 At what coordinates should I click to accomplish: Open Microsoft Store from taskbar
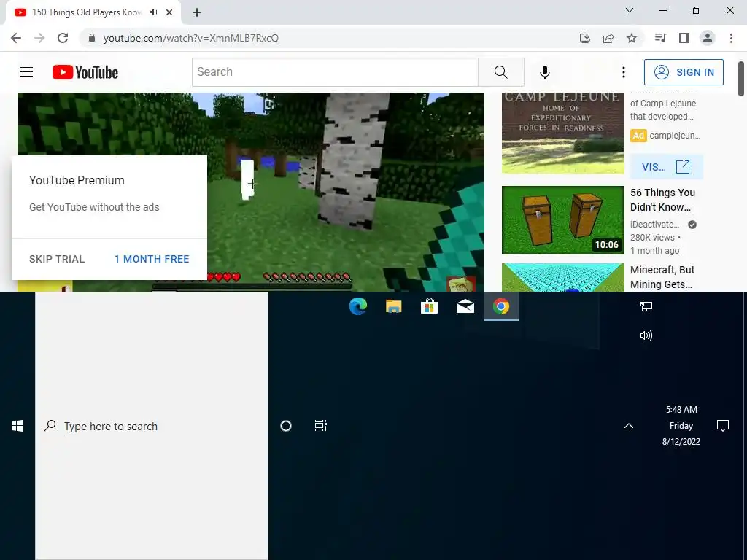tap(429, 306)
